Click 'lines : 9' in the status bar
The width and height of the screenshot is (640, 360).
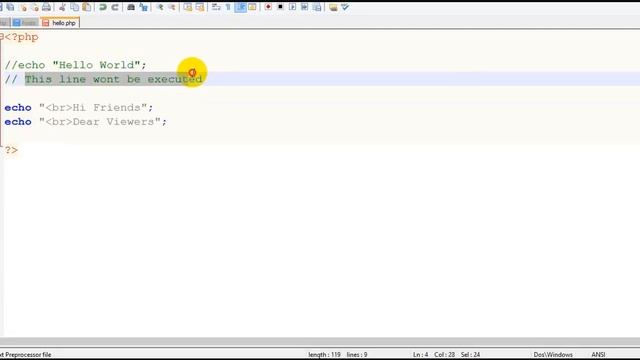click(x=357, y=355)
